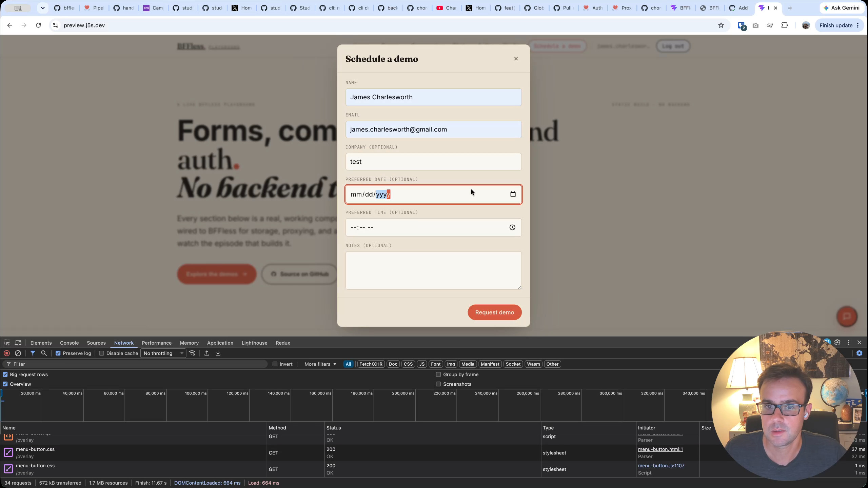Toggle the device toolbar icon in DevTools

point(18,343)
